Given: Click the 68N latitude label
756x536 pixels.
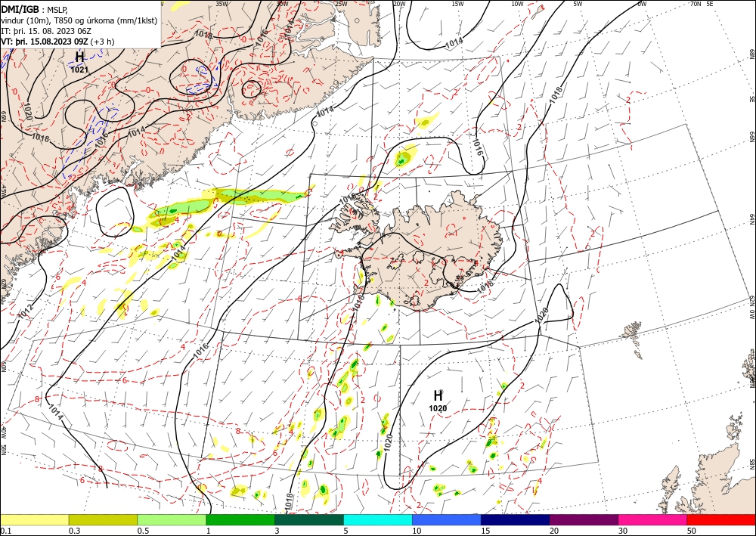Looking at the screenshot, I should (x=751, y=54).
